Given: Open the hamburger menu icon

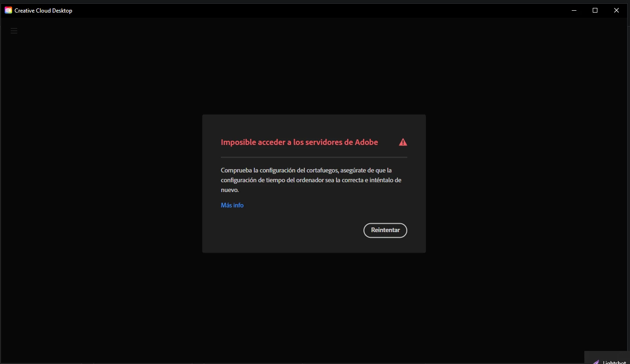Looking at the screenshot, I should point(14,31).
